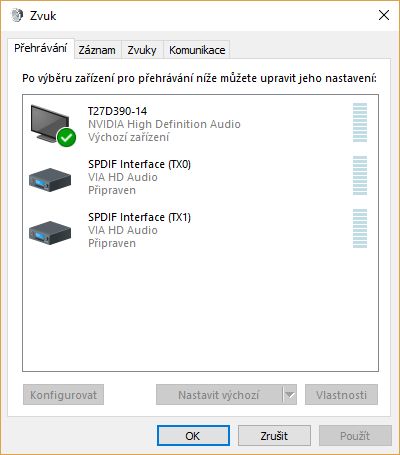
Task: Go to the Komunikace tab
Action: coord(197,50)
